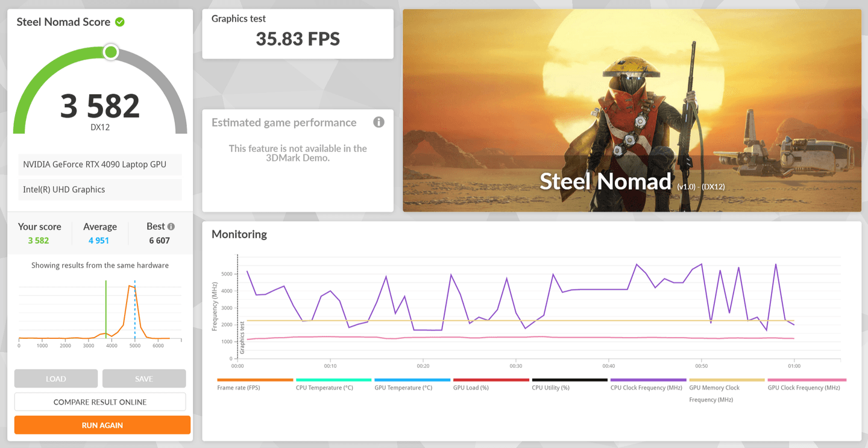868x448 pixels.
Task: Click the Graphics test label
Action: coord(239,19)
